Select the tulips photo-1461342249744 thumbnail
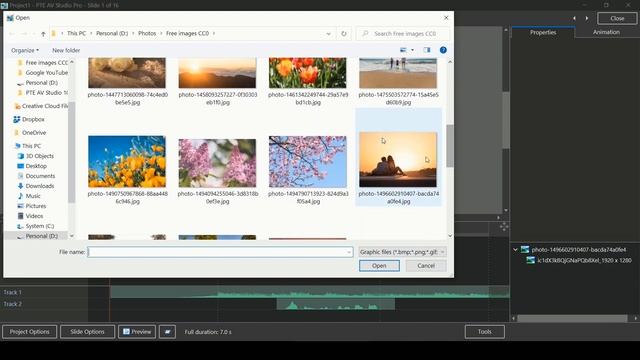The width and height of the screenshot is (640, 360). [307, 73]
